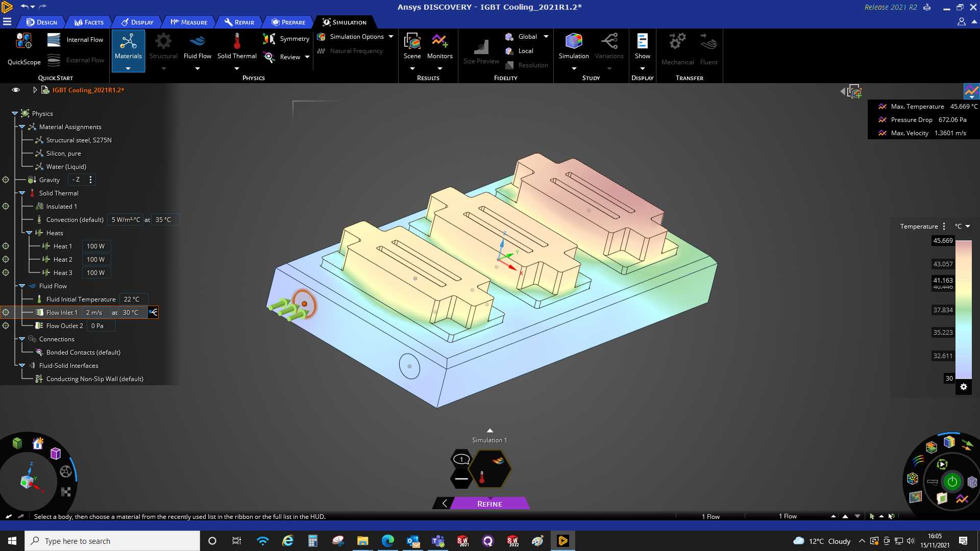The height and width of the screenshot is (551, 980).
Task: Collapse the Fluid Flow tree node
Action: tap(22, 286)
